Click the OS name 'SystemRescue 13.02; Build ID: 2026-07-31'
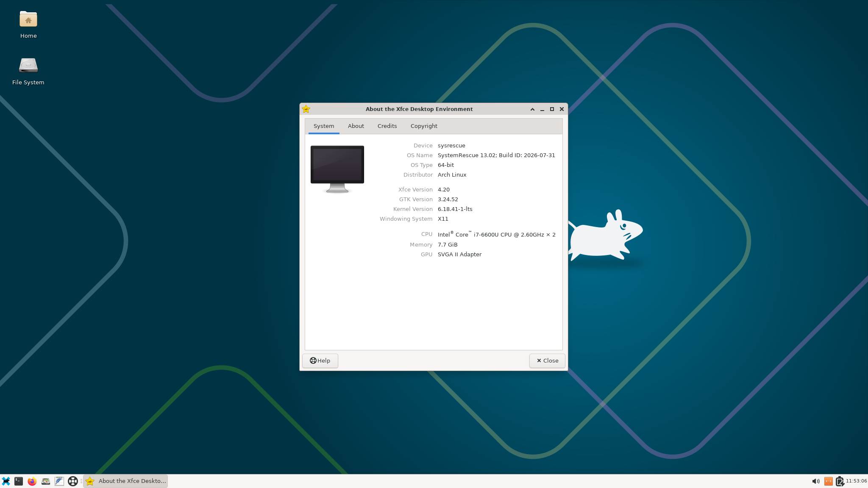 (496, 155)
